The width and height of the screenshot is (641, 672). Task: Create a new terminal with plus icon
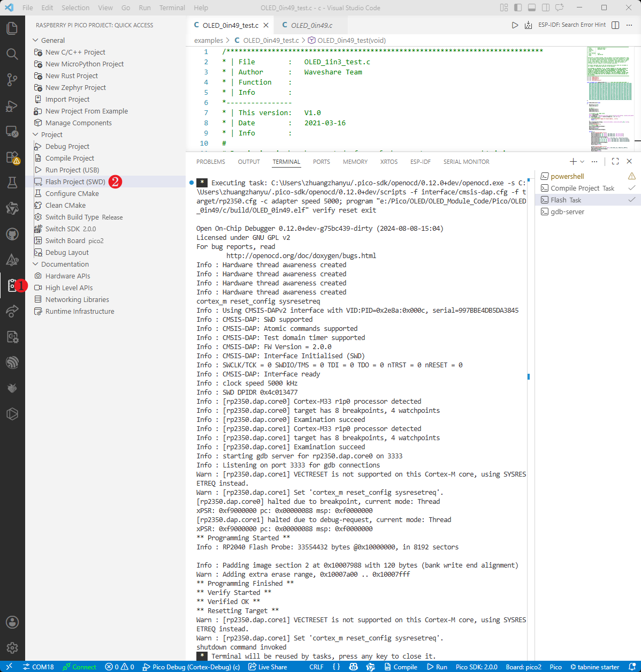(x=573, y=161)
